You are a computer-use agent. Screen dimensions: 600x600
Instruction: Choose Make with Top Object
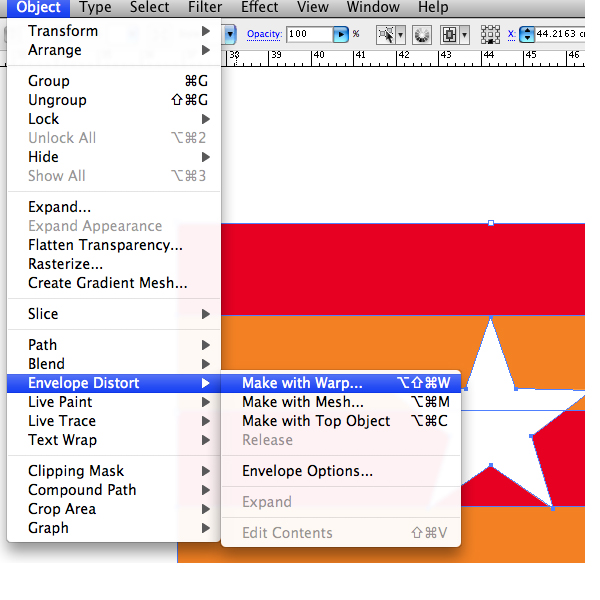[341, 421]
